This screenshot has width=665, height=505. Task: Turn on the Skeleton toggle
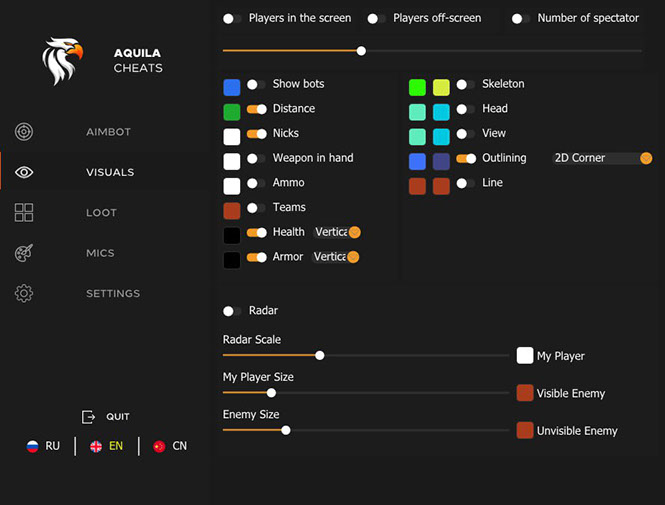(466, 85)
